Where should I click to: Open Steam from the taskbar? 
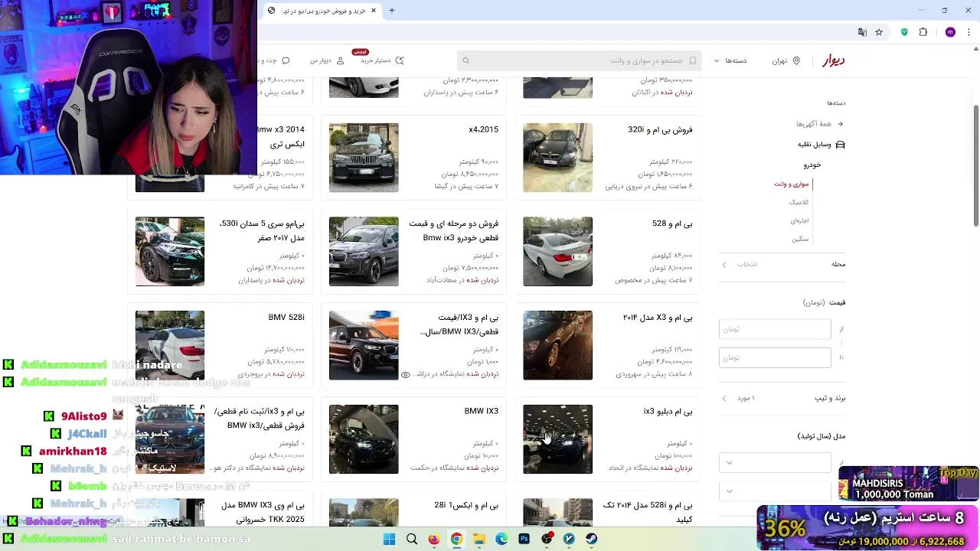tap(592, 539)
